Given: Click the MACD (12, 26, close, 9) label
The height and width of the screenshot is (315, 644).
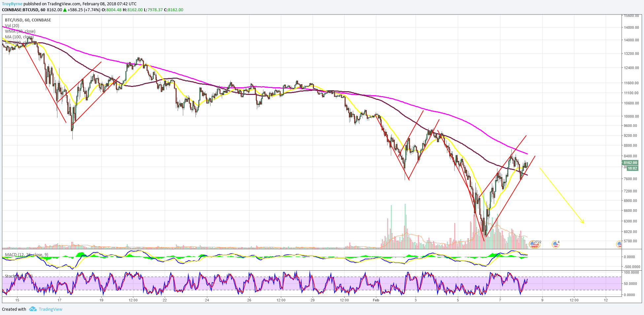Looking at the screenshot, I should (x=27, y=255).
